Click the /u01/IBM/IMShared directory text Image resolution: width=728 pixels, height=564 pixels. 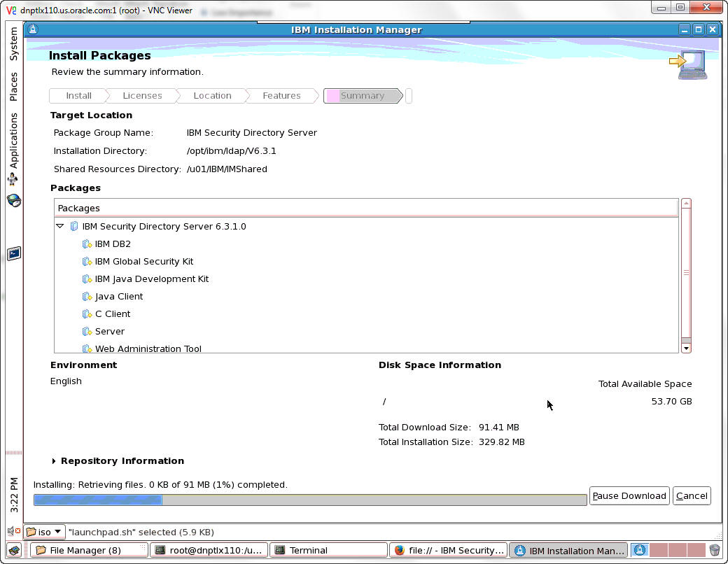(227, 169)
